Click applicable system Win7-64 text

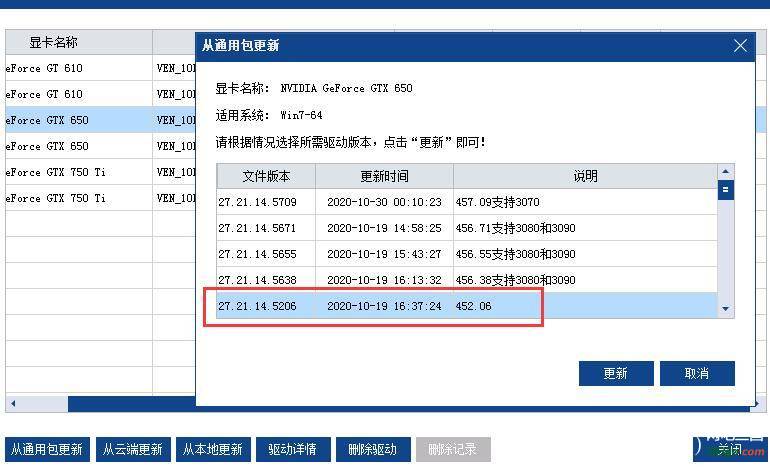[301, 115]
